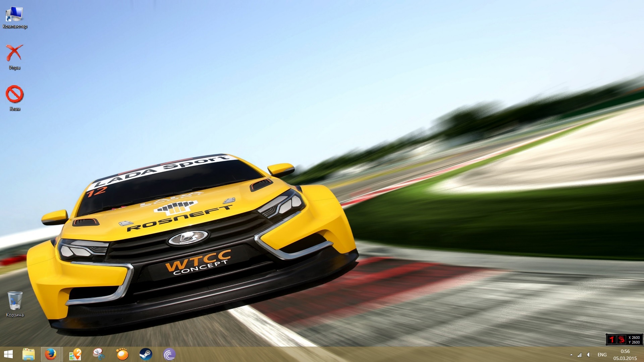
Task: Show hidden tray icons arrow
Action: 571,355
